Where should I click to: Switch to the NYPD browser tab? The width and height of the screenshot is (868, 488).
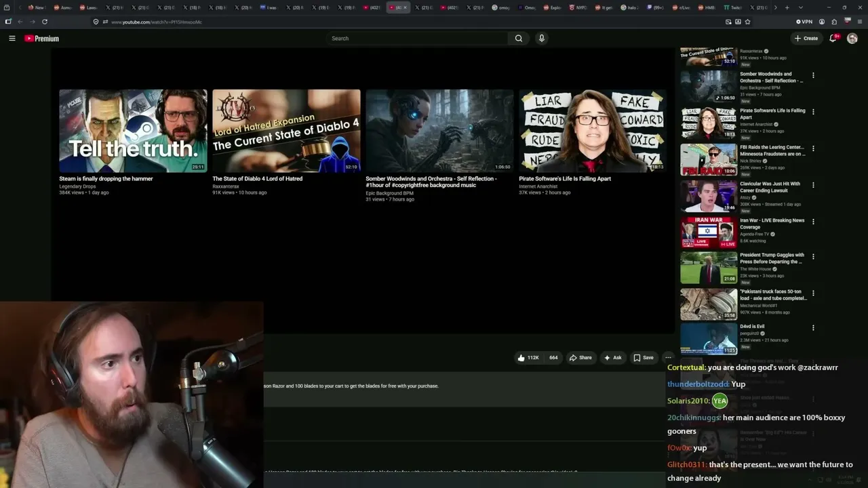578,7
